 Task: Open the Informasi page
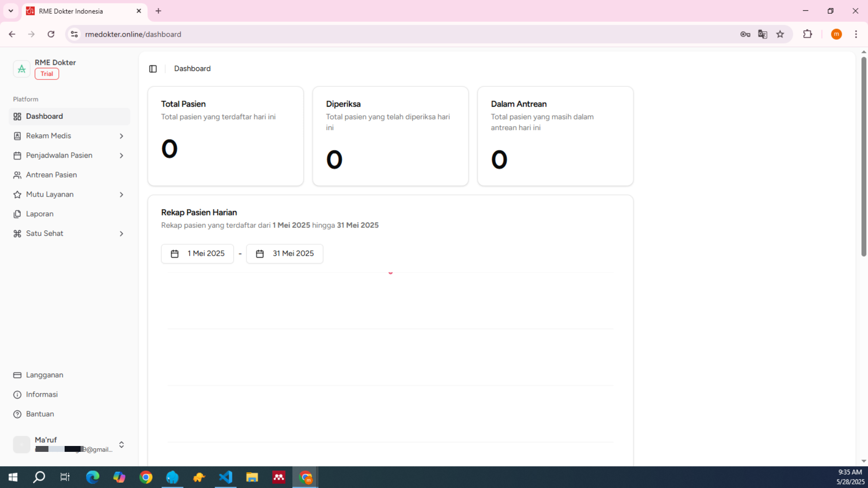42,394
